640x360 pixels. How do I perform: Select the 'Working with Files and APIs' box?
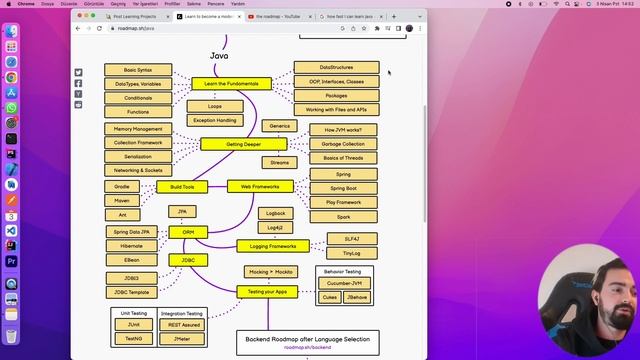tap(336, 110)
